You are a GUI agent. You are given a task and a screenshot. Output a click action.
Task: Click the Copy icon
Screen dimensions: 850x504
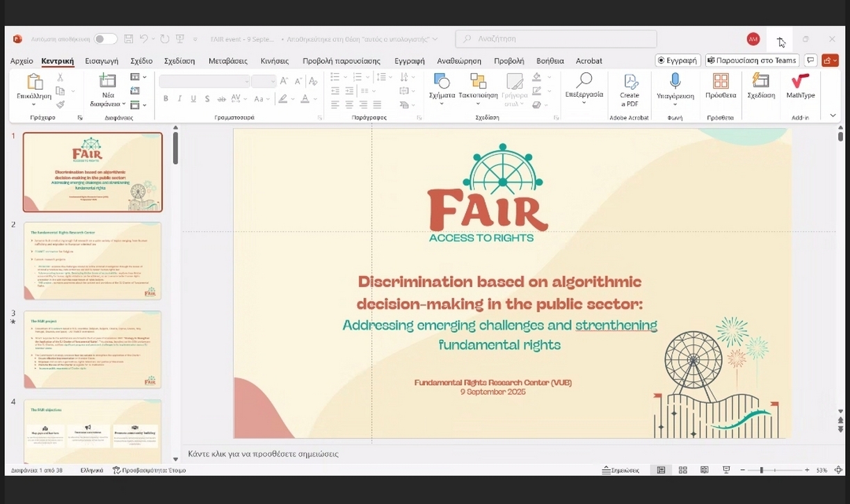point(60,91)
